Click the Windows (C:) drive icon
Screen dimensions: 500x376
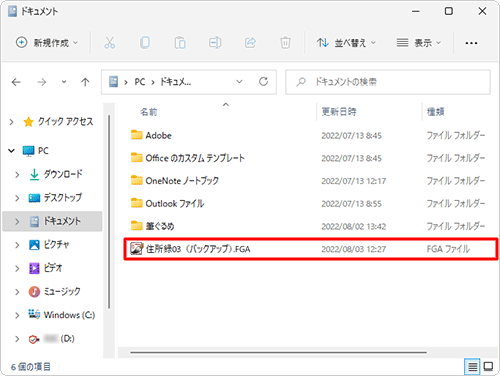(x=34, y=314)
